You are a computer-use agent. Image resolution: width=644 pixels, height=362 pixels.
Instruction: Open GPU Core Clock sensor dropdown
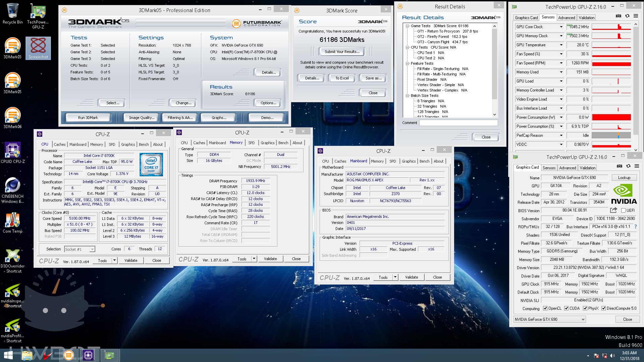click(561, 27)
